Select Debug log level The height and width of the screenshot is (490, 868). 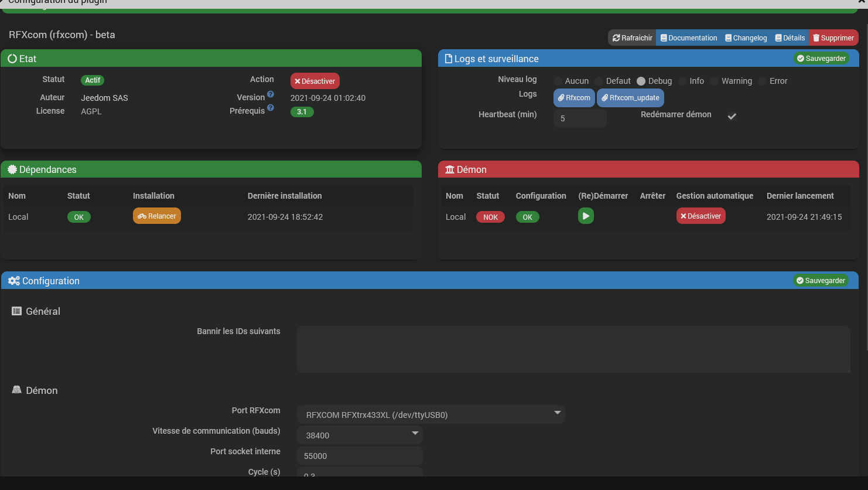point(641,81)
